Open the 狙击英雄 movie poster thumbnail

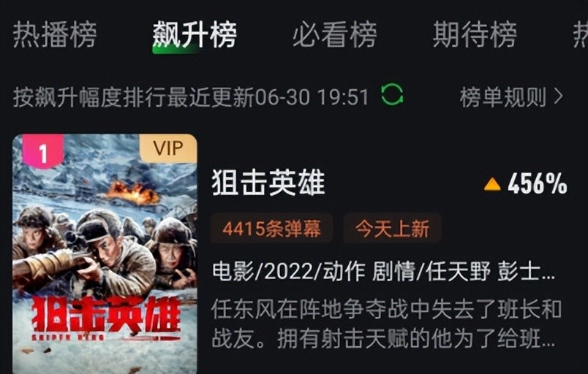pyautogui.click(x=105, y=253)
